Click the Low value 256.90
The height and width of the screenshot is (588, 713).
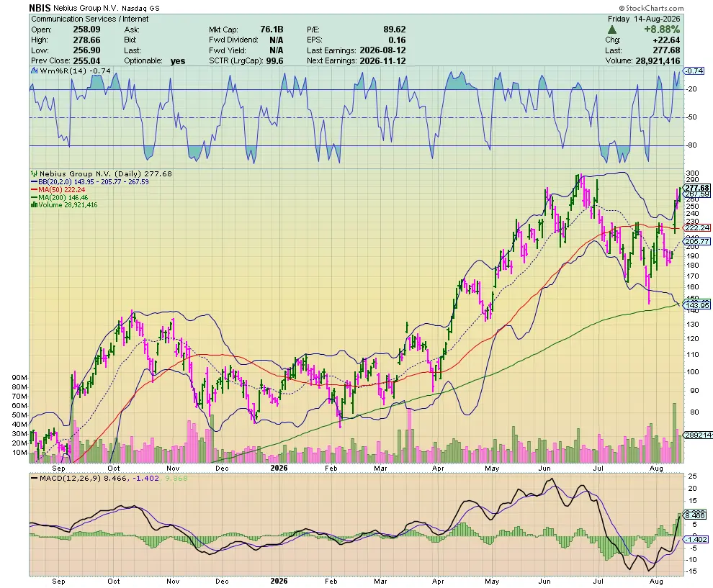click(87, 50)
